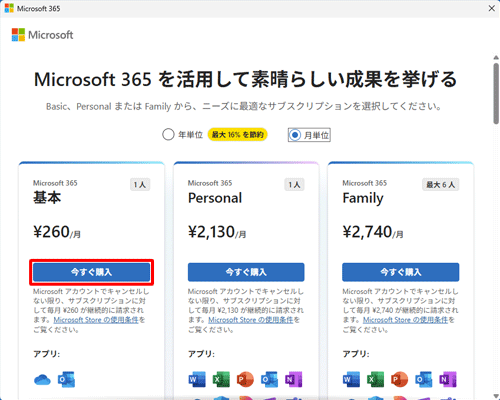The width and height of the screenshot is (500, 400).
Task: Click the 1 人 badge on Personal card
Action: click(294, 184)
